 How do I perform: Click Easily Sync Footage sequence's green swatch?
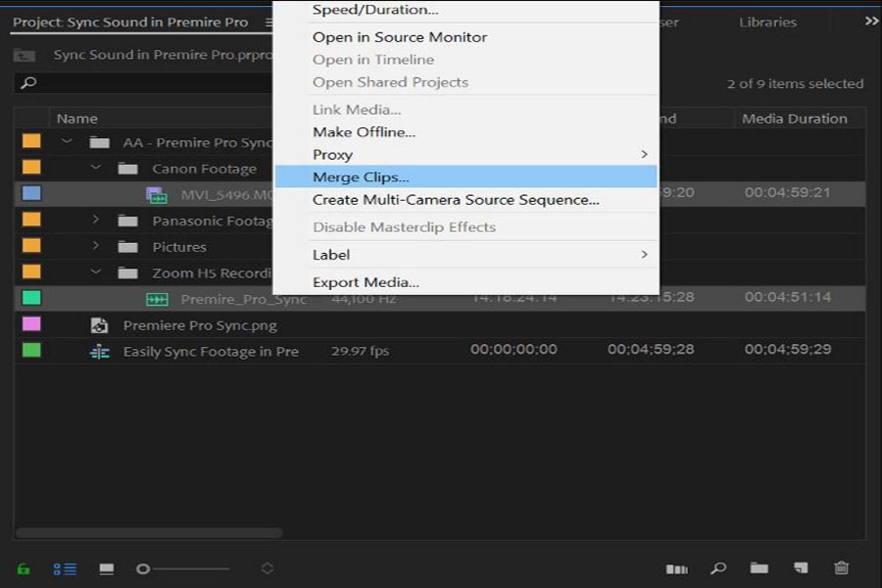point(31,350)
